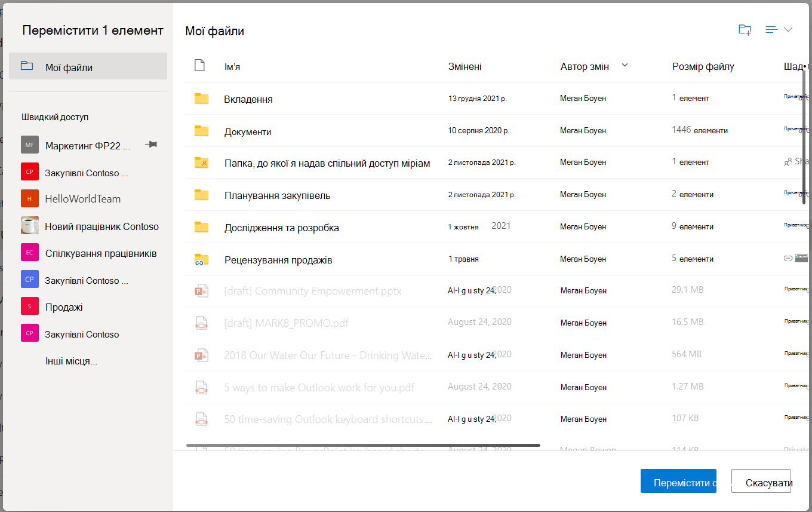Open Спілкування працівників site
Image resolution: width=812 pixels, height=512 pixels.
click(x=101, y=253)
